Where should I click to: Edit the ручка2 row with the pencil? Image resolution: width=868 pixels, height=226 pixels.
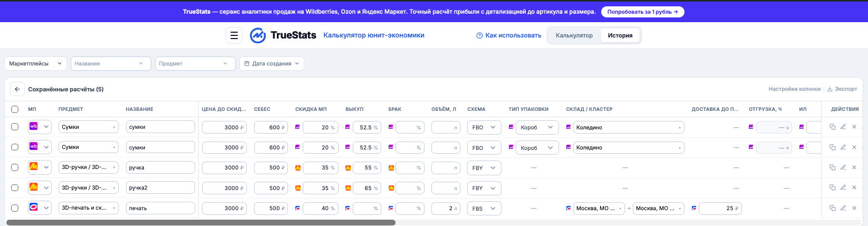click(843, 187)
